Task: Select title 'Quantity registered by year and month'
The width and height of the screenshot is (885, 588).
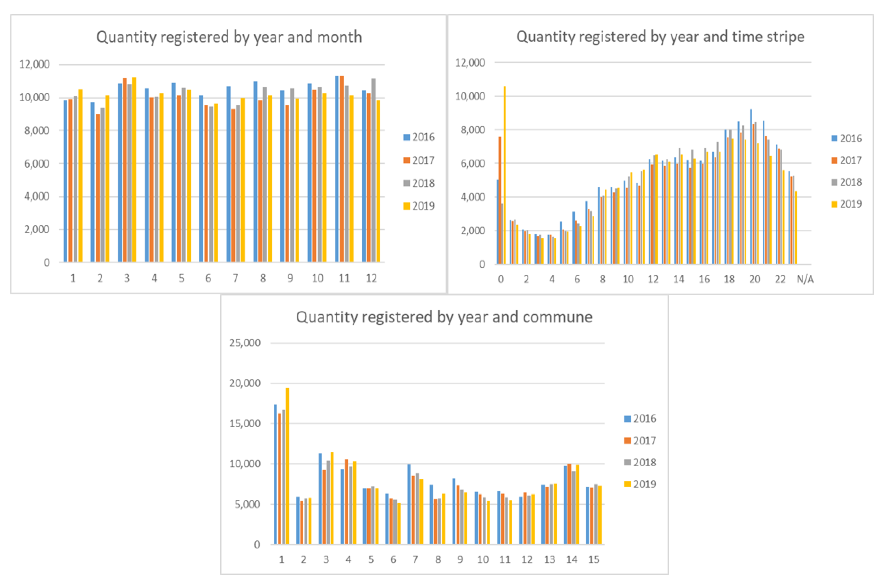Action: [229, 37]
